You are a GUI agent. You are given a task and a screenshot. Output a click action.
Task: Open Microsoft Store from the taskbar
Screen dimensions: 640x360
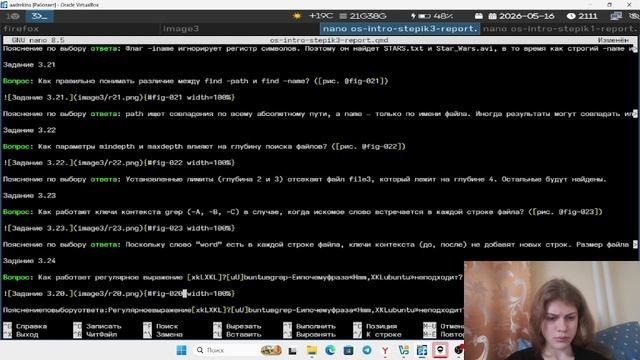click(348, 350)
